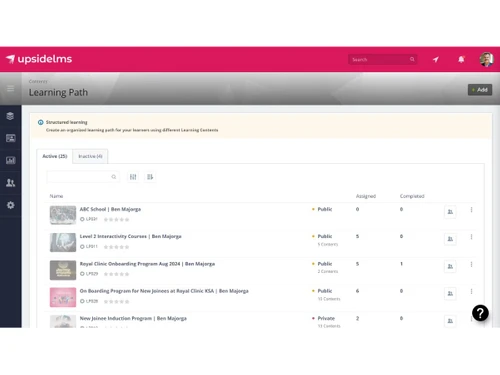500x375 pixels.
Task: Rate Level 2 Interactivity Courses with stars
Action: [x=116, y=247]
